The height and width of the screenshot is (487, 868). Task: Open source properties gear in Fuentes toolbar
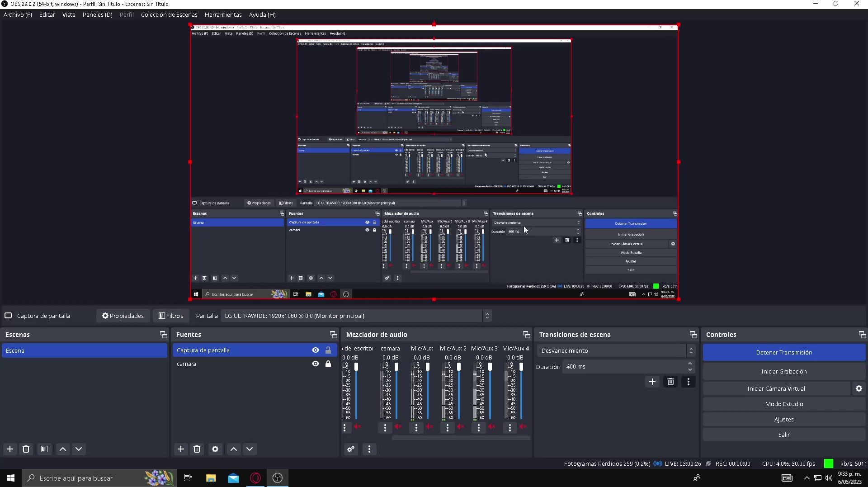pos(215,449)
